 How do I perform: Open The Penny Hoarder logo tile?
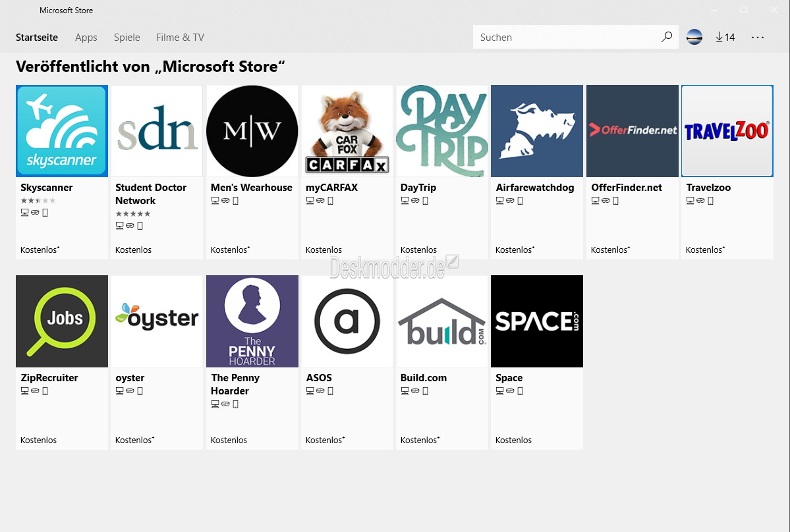coord(252,321)
